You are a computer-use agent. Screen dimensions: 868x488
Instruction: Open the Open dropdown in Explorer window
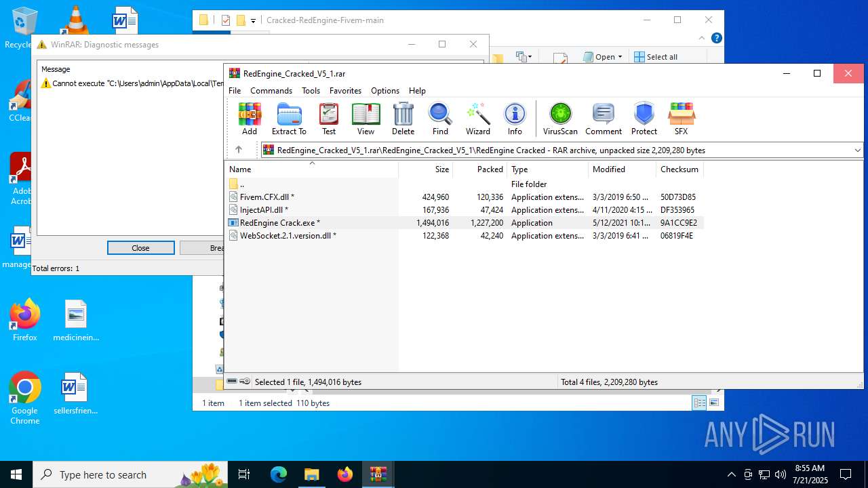(x=604, y=57)
